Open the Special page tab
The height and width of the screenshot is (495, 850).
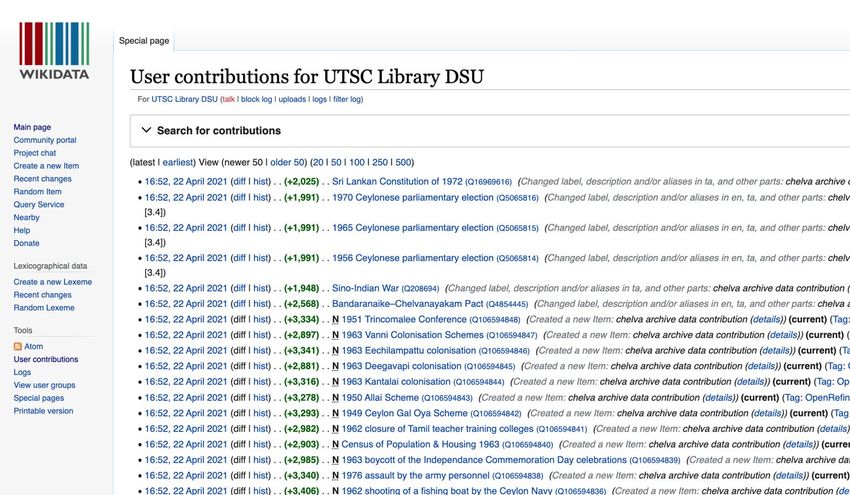pos(144,41)
